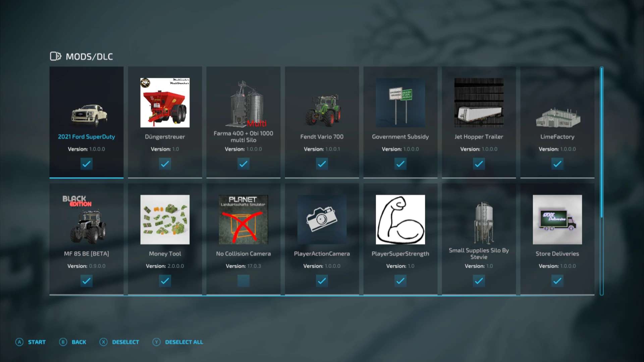
Task: Click the Money Tool cash image
Action: [x=165, y=220]
